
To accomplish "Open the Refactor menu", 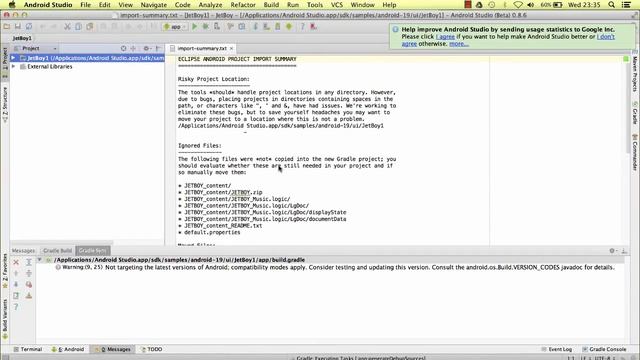I will (x=243, y=5).
